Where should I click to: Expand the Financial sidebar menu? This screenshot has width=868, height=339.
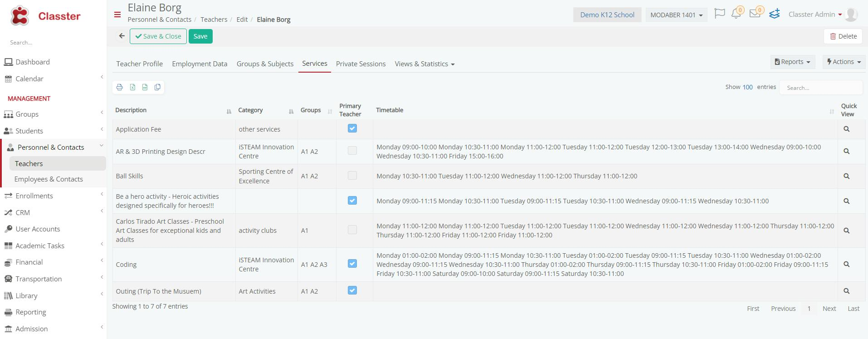54,262
